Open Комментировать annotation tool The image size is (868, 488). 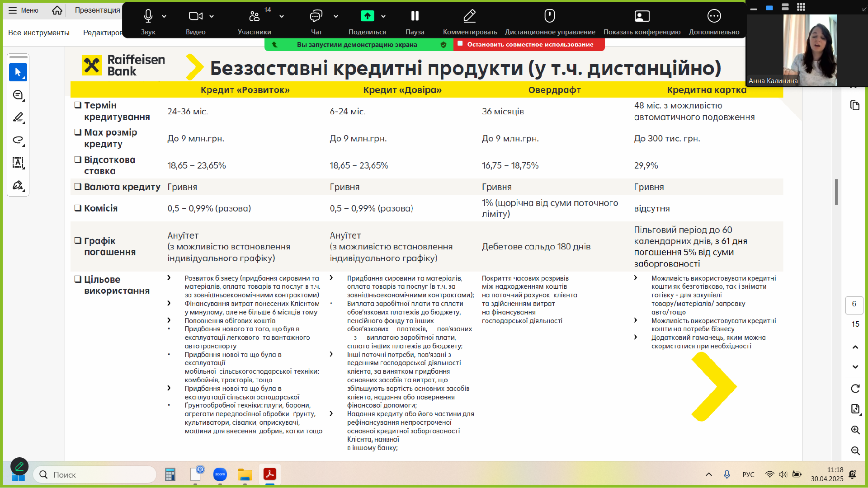[470, 16]
